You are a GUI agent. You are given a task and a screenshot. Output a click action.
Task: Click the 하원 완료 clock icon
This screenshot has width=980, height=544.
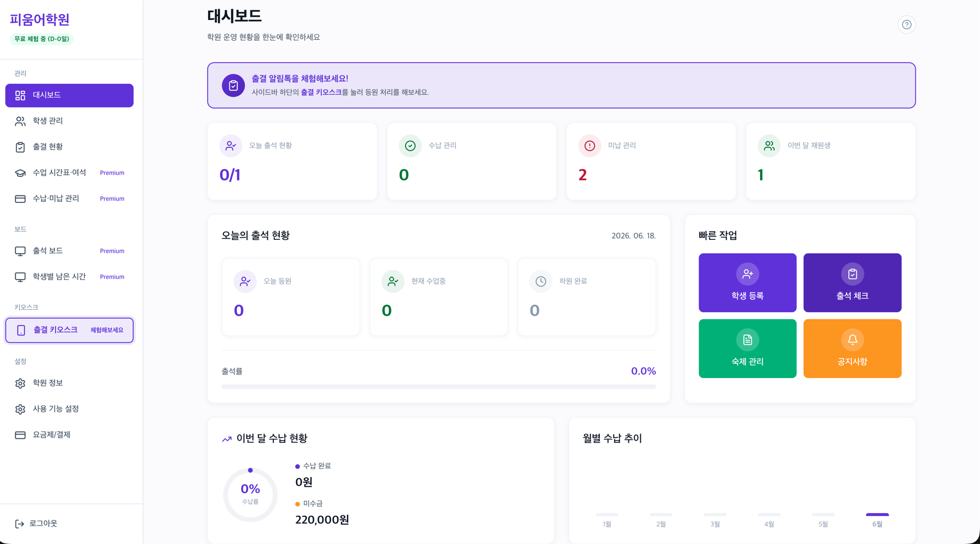tap(541, 281)
